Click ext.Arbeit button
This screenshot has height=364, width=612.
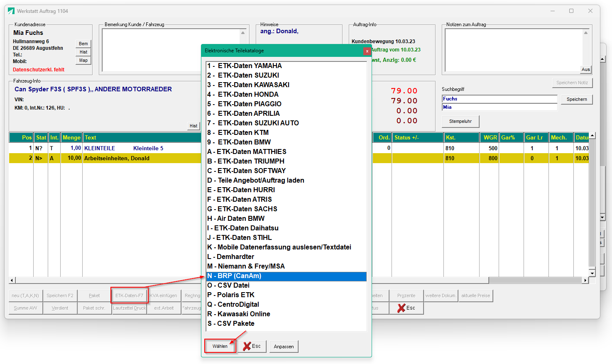point(164,308)
